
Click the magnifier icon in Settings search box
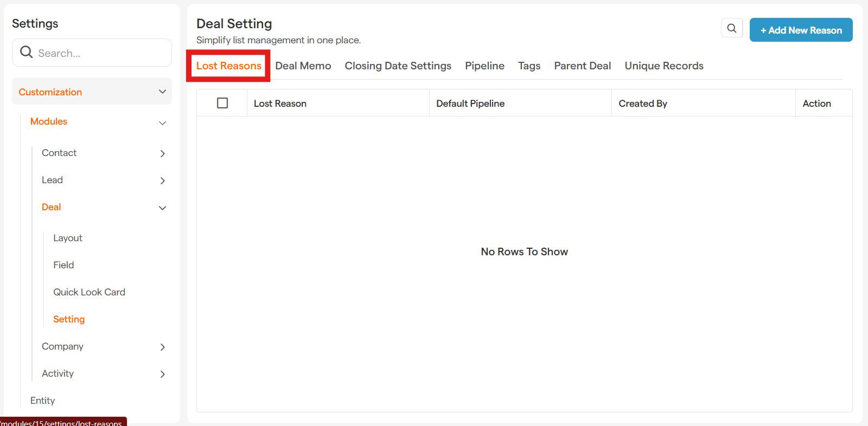[26, 52]
